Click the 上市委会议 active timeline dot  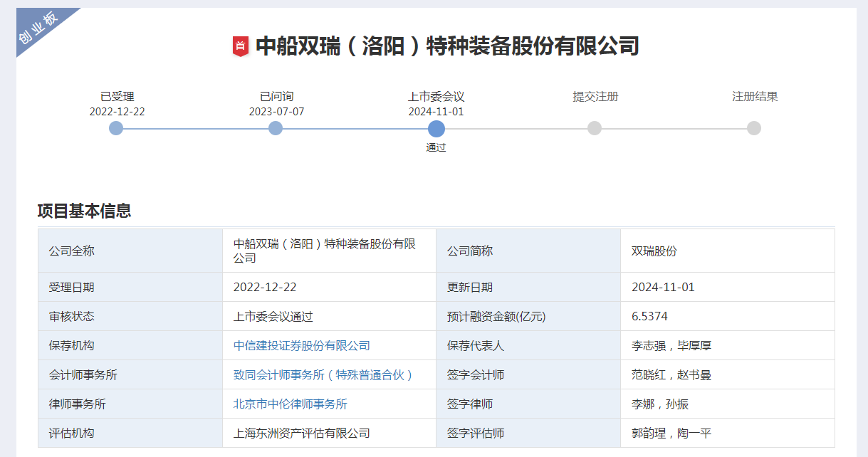436,129
